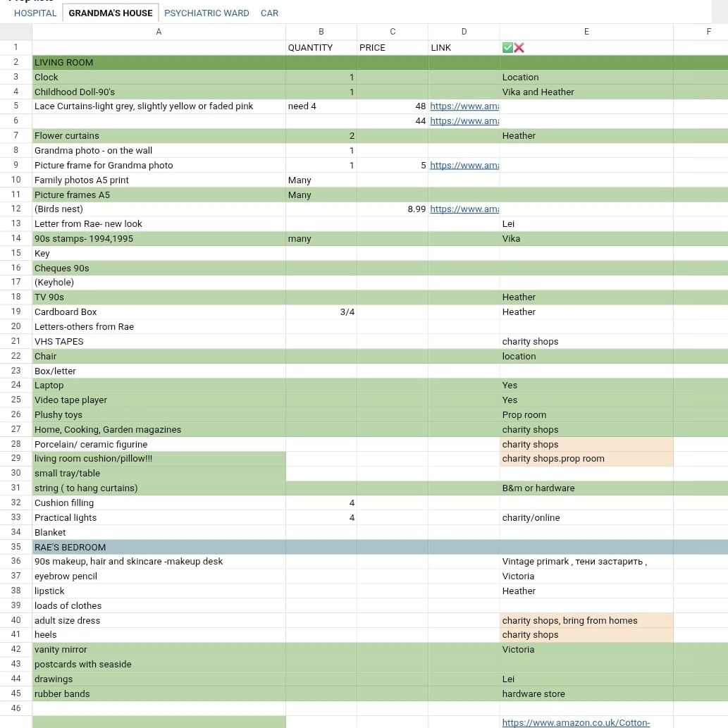Select the RAE'S BEDROOM section cell
728x728 pixels.
(159, 547)
